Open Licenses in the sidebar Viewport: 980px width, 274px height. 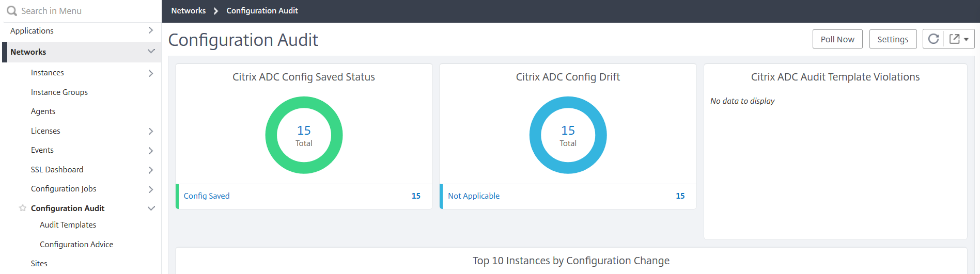click(45, 131)
